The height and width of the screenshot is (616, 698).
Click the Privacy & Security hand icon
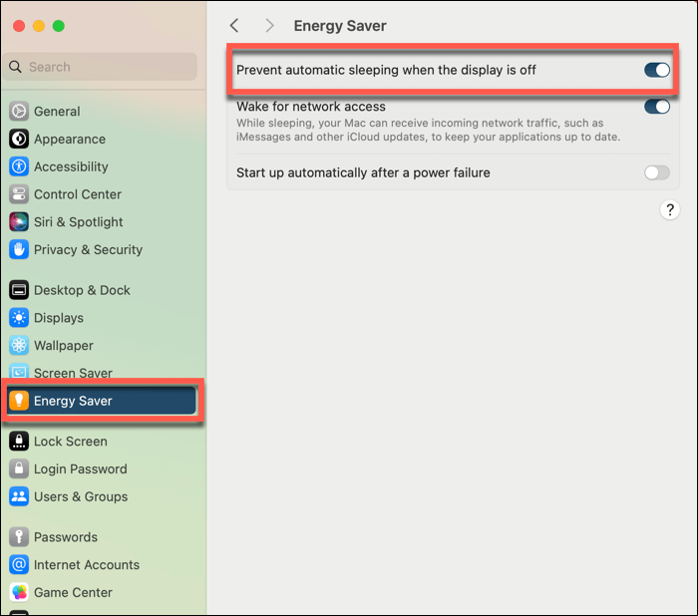point(19,250)
